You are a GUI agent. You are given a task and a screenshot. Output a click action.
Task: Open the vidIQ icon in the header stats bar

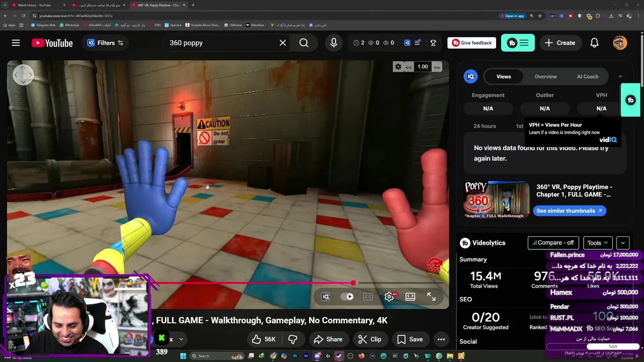[407, 43]
